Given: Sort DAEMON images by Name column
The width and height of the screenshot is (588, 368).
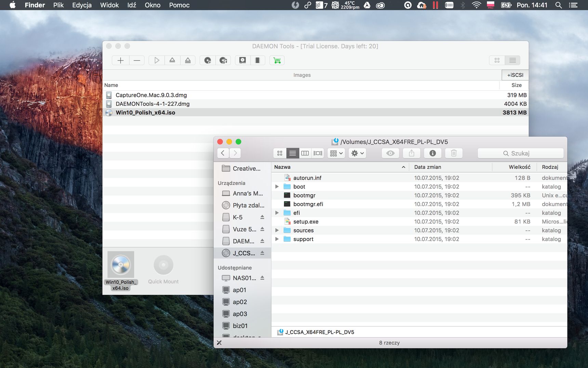Looking at the screenshot, I should [x=301, y=85].
